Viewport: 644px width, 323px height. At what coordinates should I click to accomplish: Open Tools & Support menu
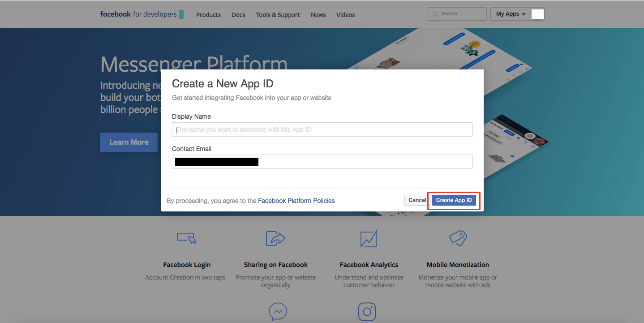point(278,15)
